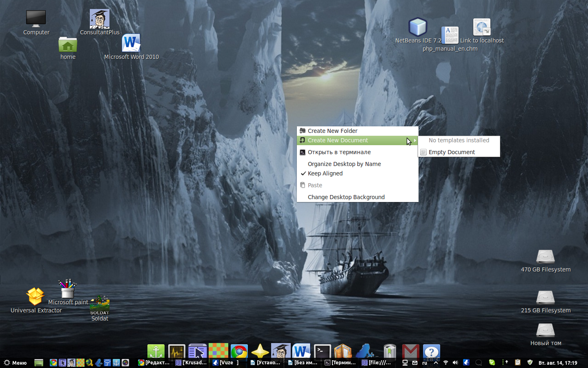
Task: Click the show desktop button in panel
Action: pyautogui.click(x=39, y=363)
